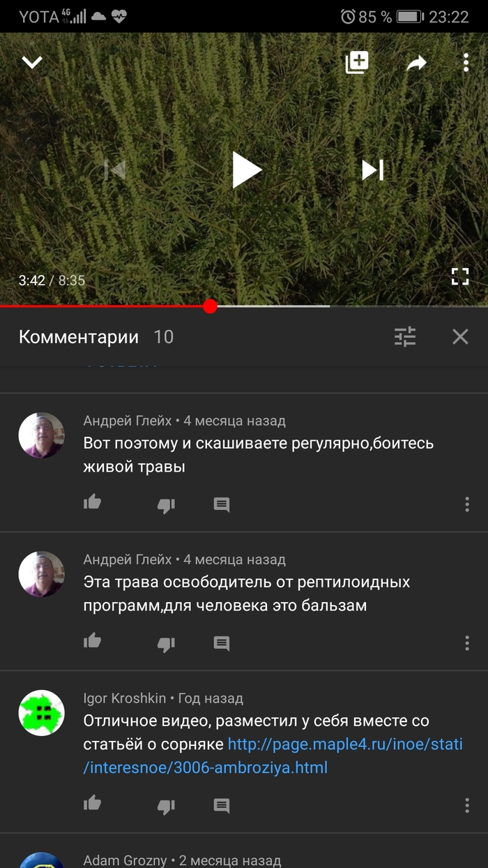
Task: Close the Комментарии panel
Action: click(460, 337)
